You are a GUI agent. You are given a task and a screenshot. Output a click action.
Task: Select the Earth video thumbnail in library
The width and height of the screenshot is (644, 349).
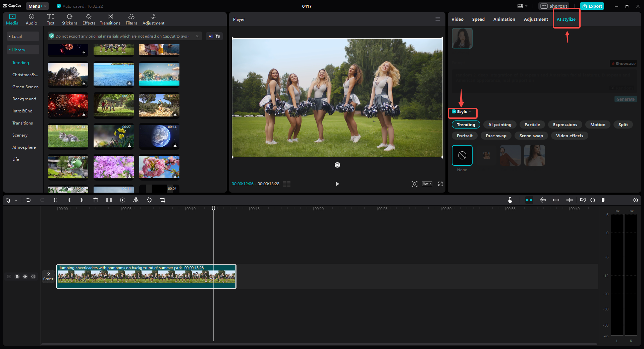pyautogui.click(x=159, y=136)
